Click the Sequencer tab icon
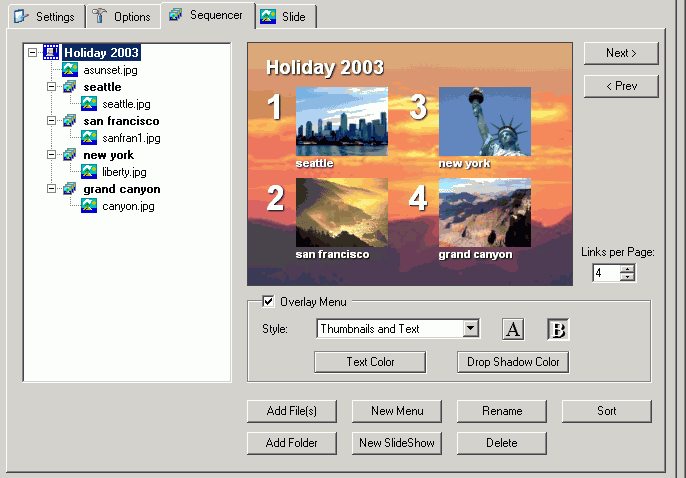This screenshot has width=686, height=478. click(x=176, y=14)
